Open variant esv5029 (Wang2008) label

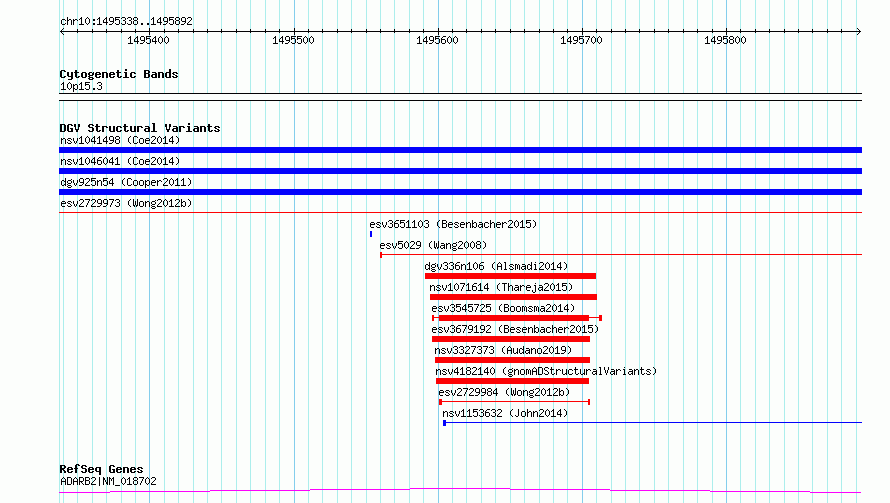point(433,245)
